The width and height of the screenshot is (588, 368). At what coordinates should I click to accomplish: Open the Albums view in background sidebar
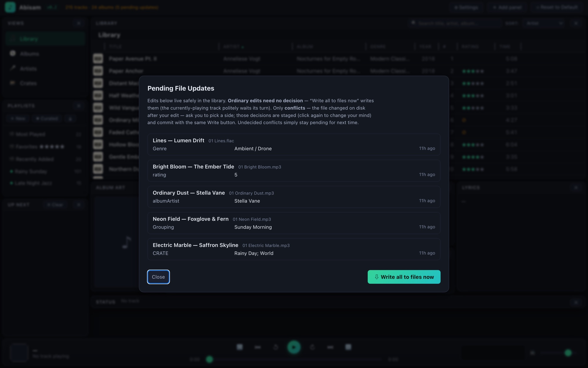(x=45, y=54)
